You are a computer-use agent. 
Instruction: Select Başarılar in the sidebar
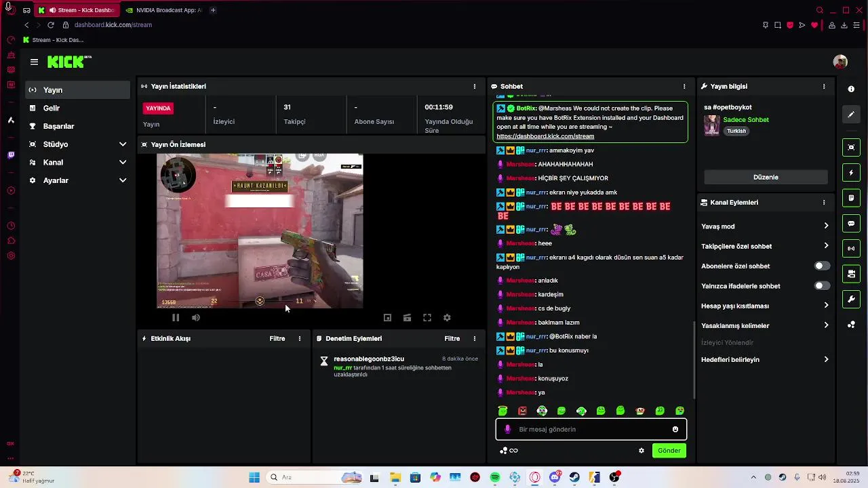78,126
